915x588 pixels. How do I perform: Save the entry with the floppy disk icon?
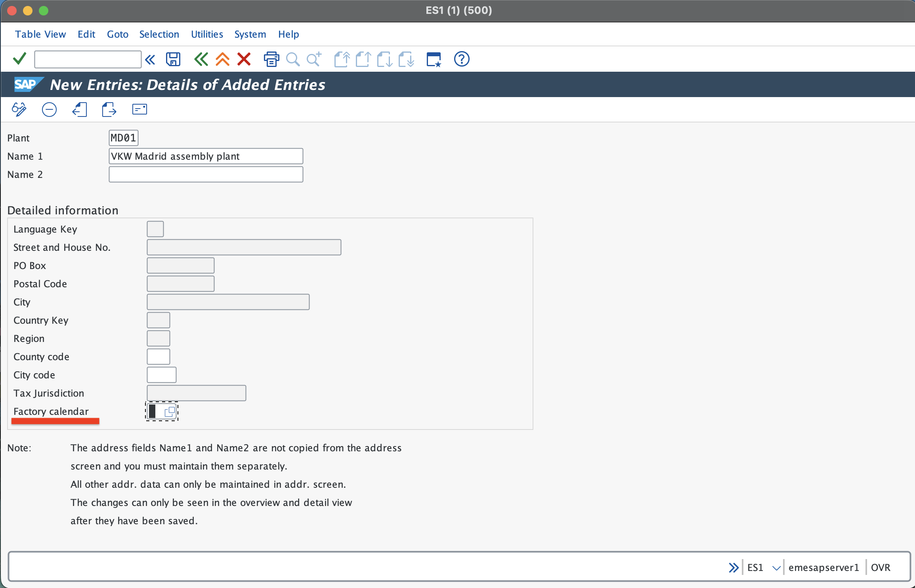click(x=173, y=59)
